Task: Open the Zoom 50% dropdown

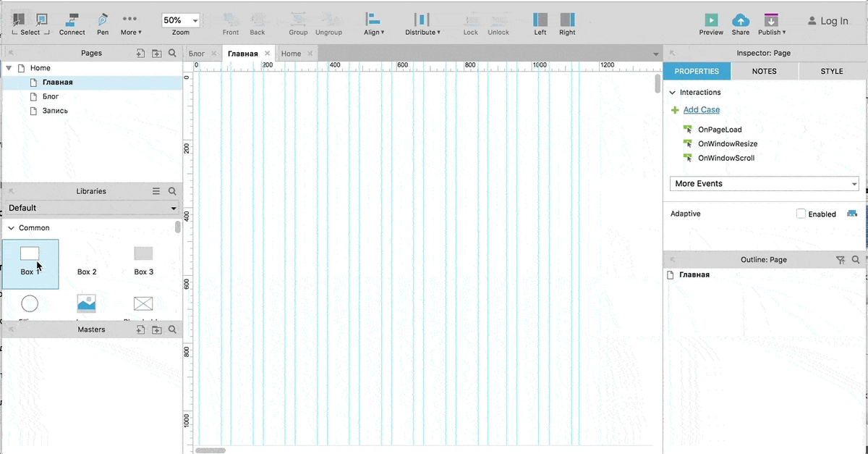Action: click(181, 21)
